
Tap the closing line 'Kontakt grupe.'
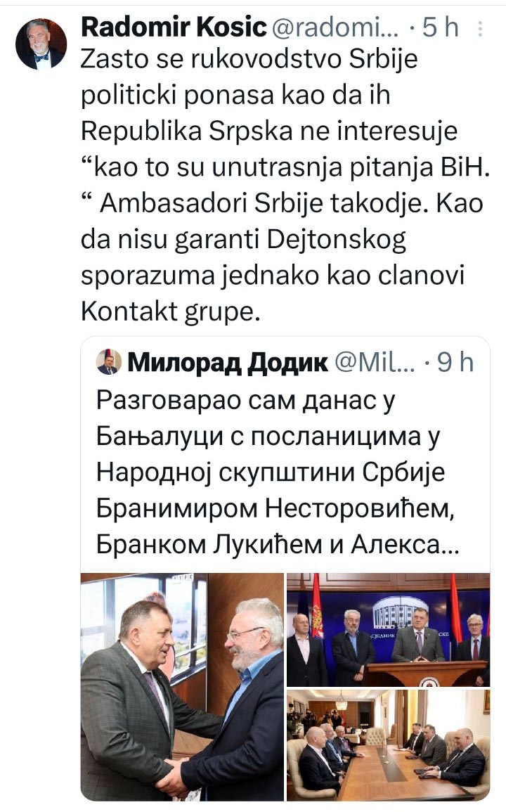click(169, 311)
